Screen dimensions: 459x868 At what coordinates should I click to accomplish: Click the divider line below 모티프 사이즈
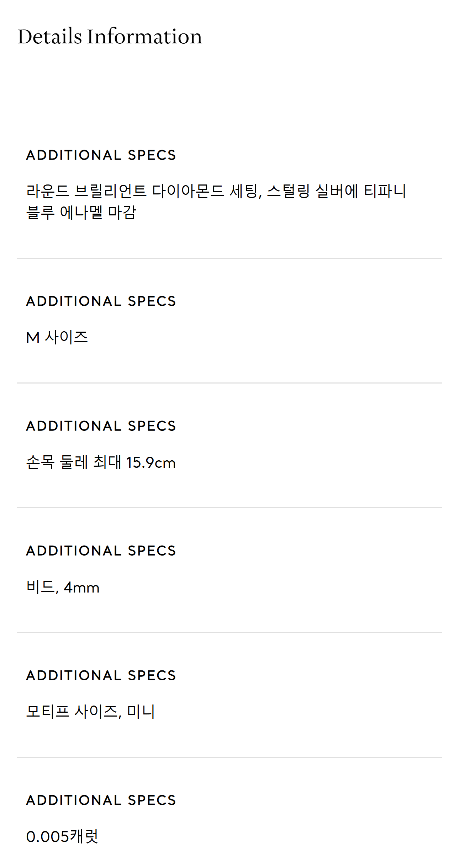click(x=229, y=757)
